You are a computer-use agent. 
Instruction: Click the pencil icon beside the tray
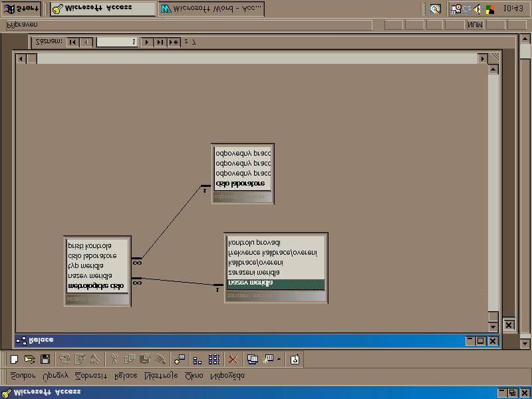click(435, 9)
